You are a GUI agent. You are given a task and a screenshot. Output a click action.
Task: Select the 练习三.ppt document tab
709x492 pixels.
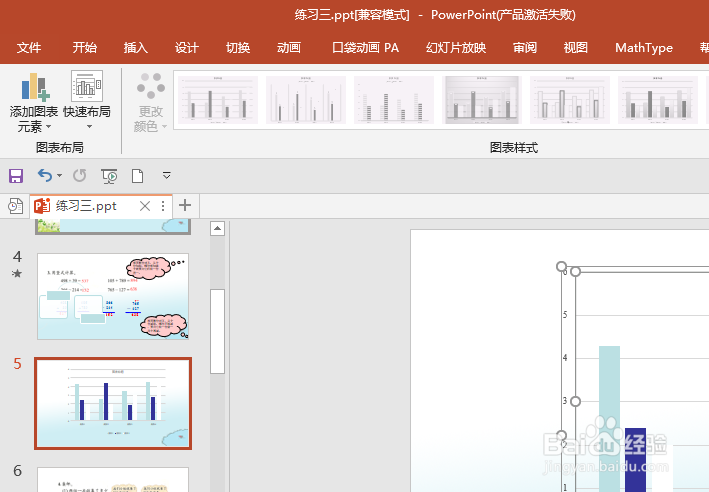(86, 206)
